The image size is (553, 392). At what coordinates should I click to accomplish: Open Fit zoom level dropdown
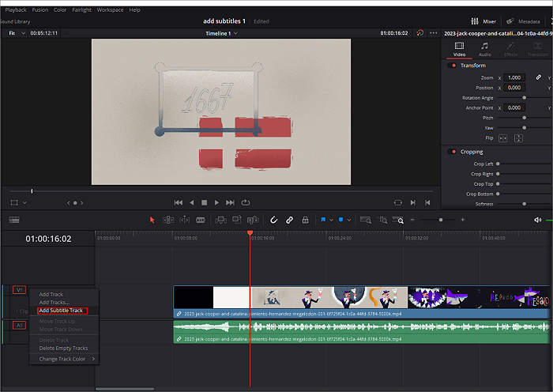click(x=17, y=33)
